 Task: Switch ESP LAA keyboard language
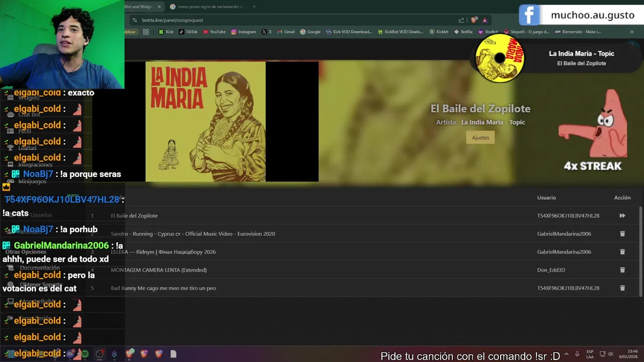click(x=590, y=354)
